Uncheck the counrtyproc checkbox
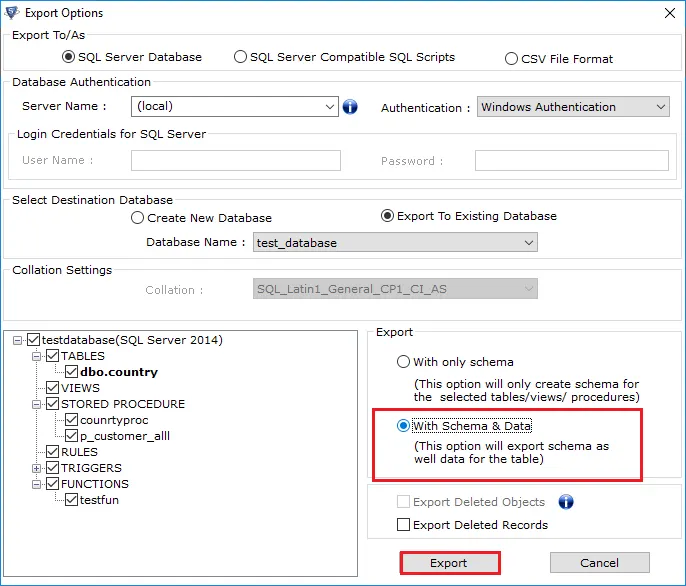Viewport: 686px width, 586px height. coord(71,420)
